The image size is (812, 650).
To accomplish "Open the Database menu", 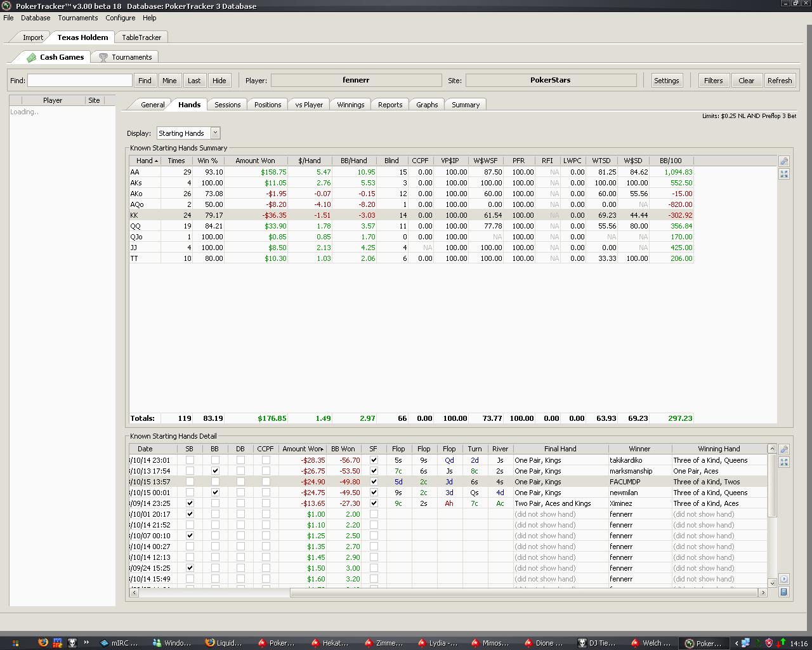I will pyautogui.click(x=36, y=18).
